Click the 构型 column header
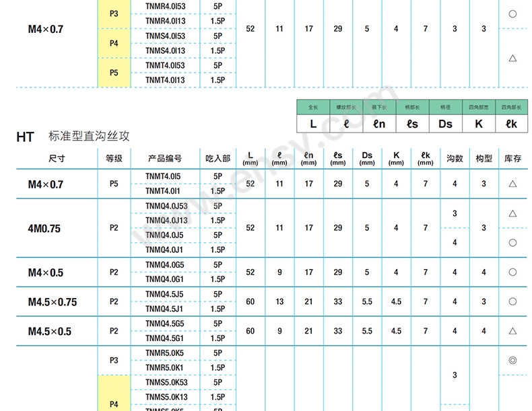The width and height of the screenshot is (532, 411). coord(484,158)
